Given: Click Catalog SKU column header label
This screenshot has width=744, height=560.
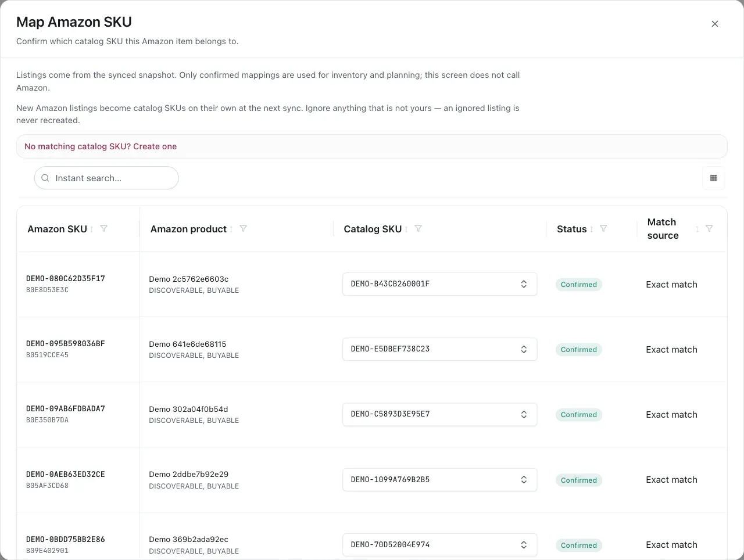Looking at the screenshot, I should pyautogui.click(x=373, y=229).
